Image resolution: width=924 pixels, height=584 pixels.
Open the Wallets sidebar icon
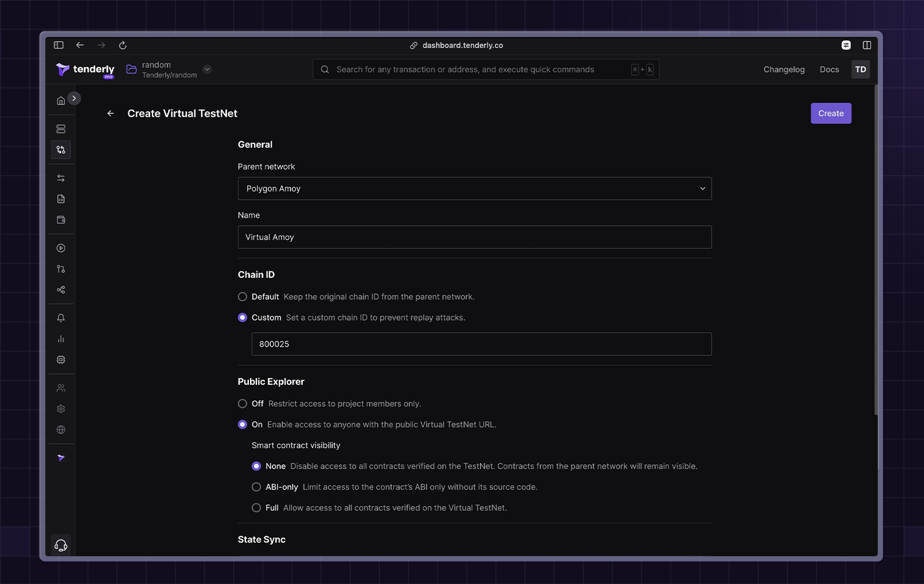(x=61, y=220)
